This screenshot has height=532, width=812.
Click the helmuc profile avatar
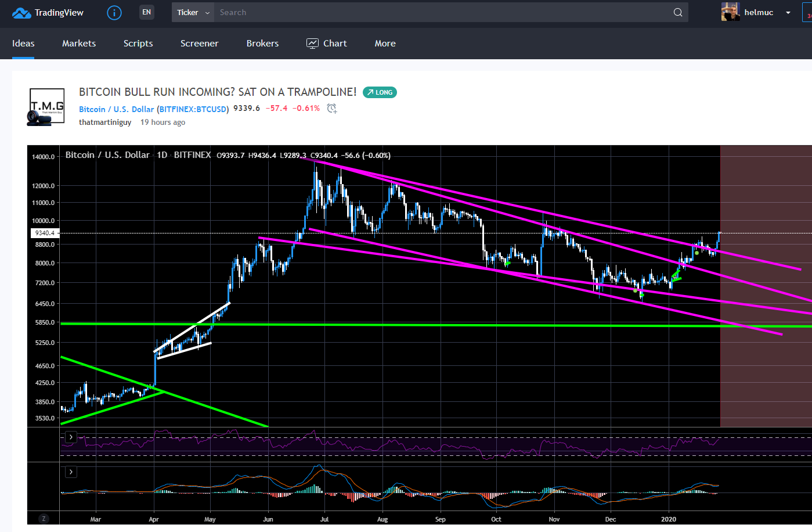click(x=730, y=12)
